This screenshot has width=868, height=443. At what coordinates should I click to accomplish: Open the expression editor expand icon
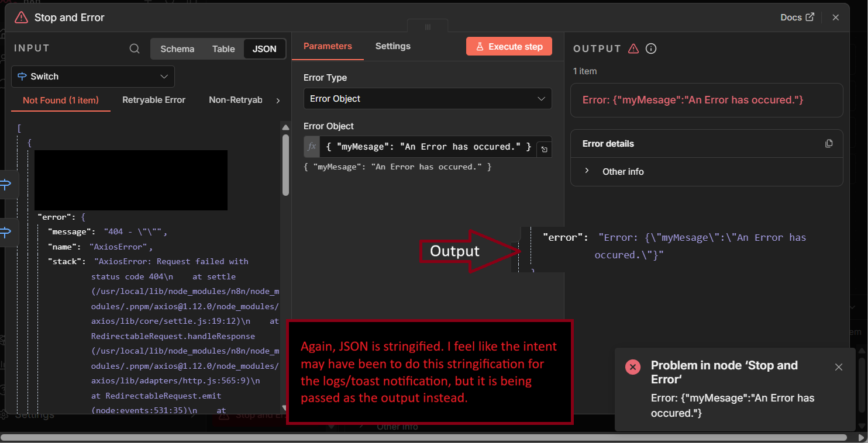coord(545,150)
